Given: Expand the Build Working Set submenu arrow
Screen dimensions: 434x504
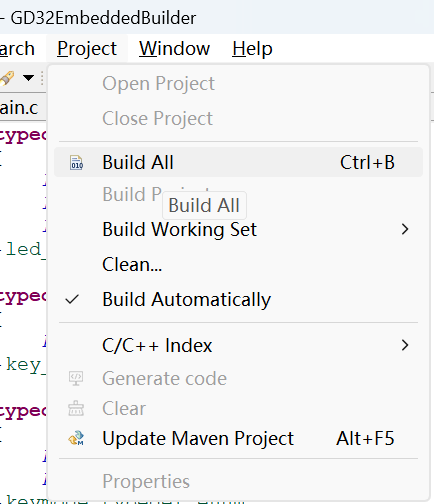Looking at the screenshot, I should 405,229.
